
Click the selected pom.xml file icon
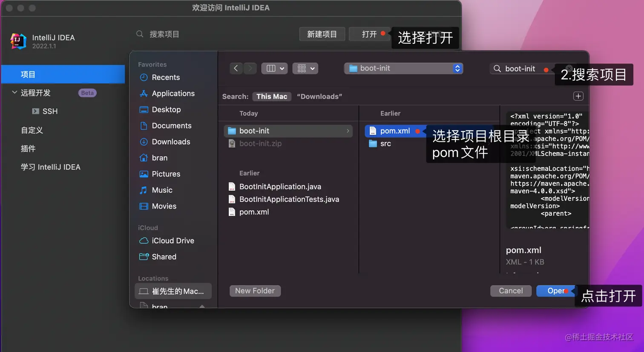(x=373, y=131)
